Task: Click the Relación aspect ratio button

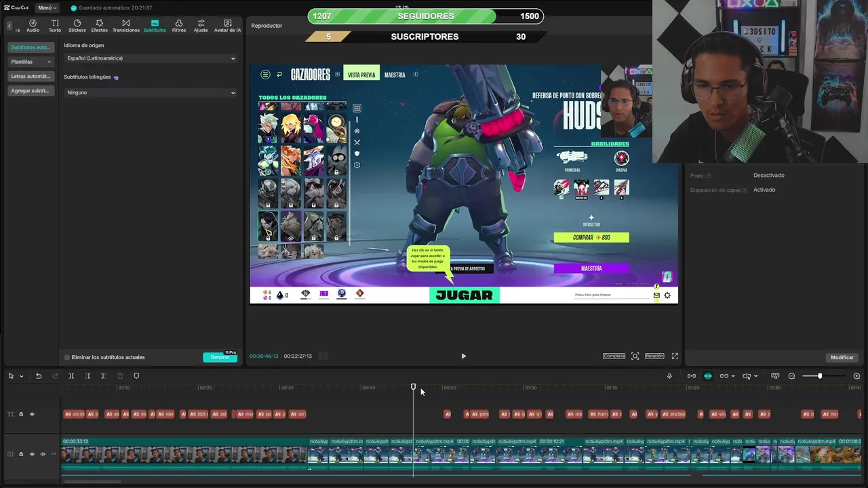Action: coord(654,356)
